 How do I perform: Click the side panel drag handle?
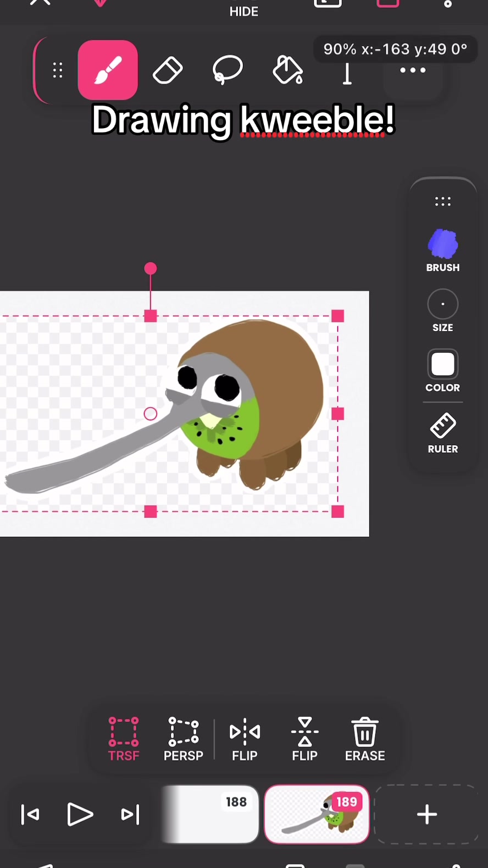coord(443,201)
